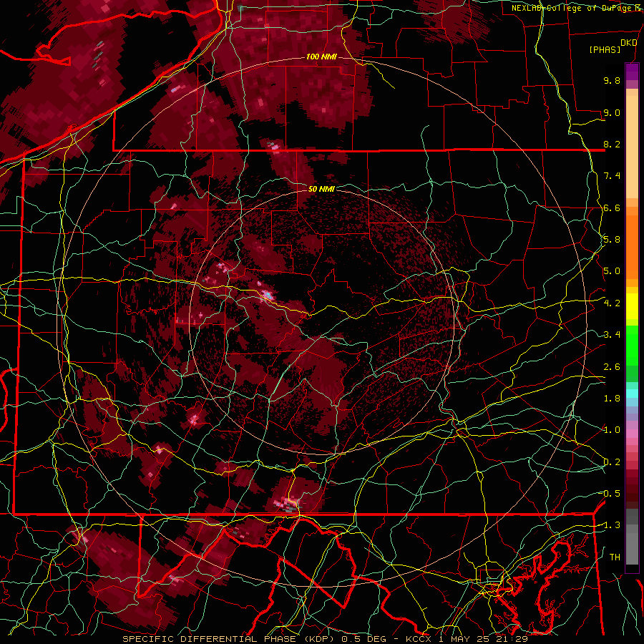This screenshot has height=644, width=644.
Task: Click the 1.8 value on the scale
Action: pyautogui.click(x=612, y=399)
